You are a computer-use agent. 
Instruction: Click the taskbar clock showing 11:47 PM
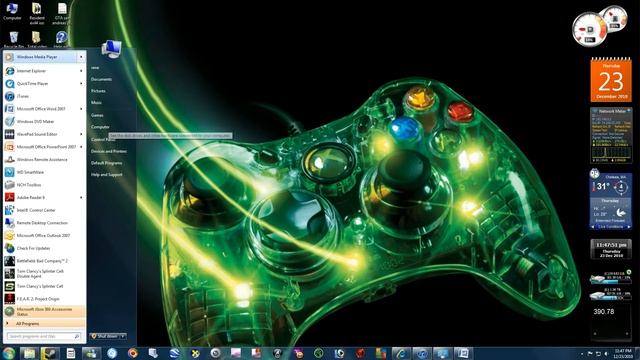pos(623,353)
